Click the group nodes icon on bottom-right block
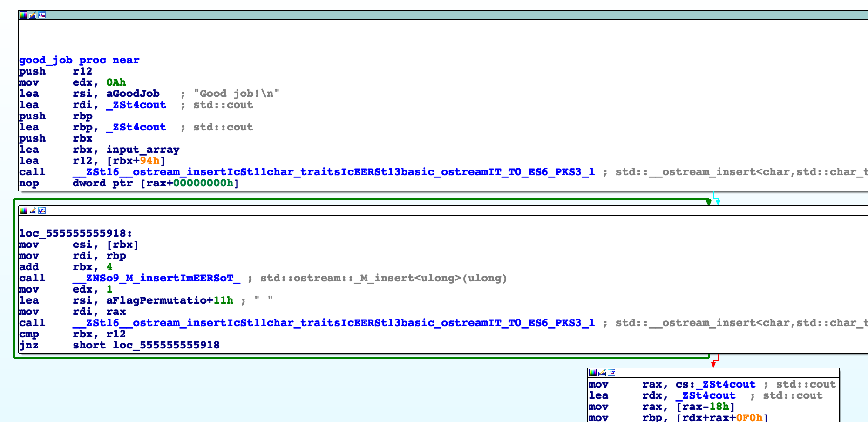Screen dimensions: 868x422 point(611,373)
